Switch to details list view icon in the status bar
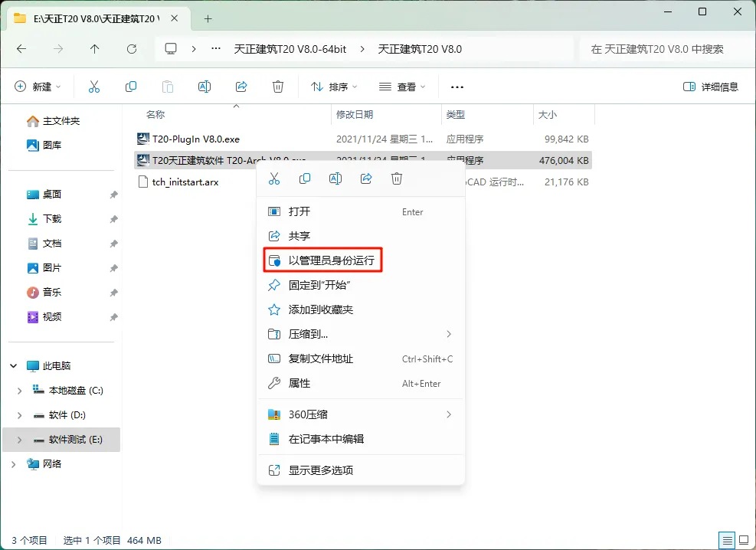 727,540
